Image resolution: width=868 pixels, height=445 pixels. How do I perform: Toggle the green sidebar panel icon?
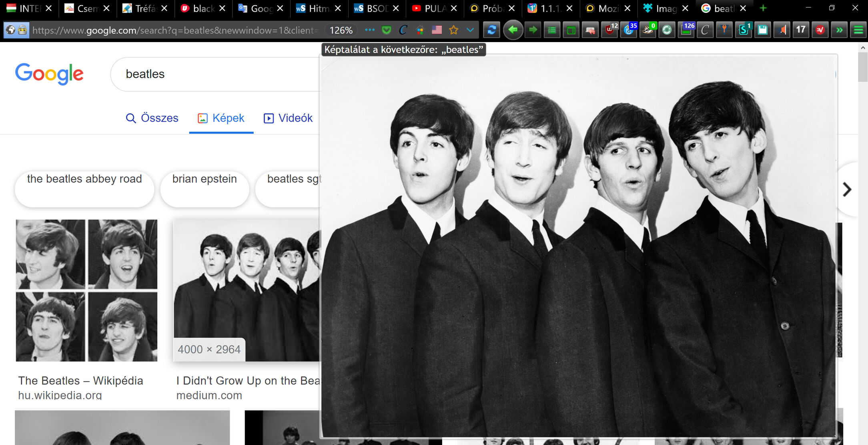[x=571, y=30]
